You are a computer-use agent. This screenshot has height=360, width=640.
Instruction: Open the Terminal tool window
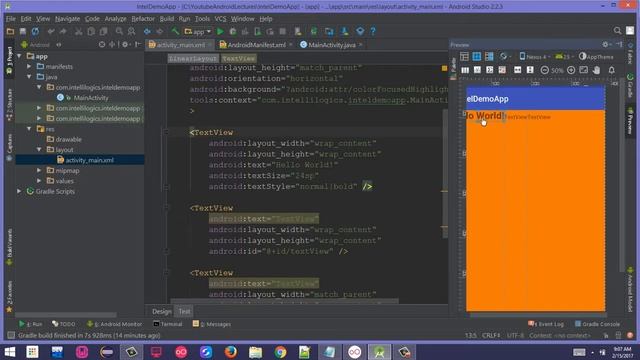[x=168, y=324]
